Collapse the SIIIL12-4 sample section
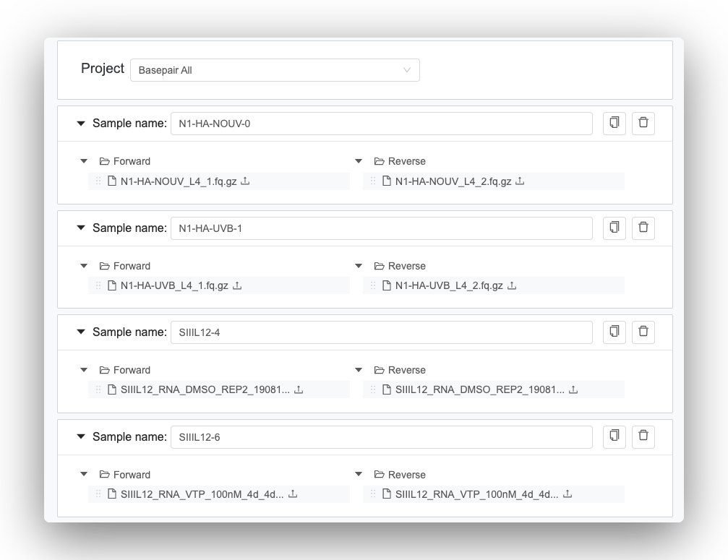The image size is (728, 560). pos(81,332)
